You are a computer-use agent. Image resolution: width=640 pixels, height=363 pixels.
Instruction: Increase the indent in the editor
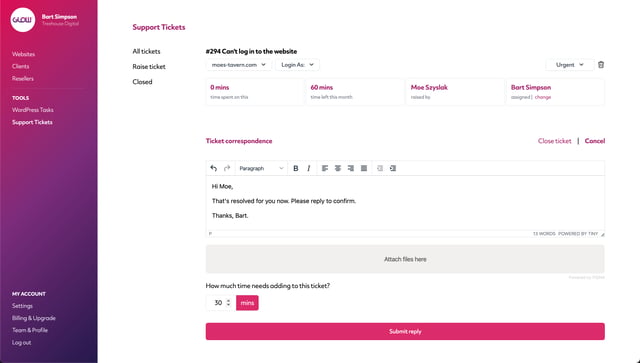coord(393,168)
